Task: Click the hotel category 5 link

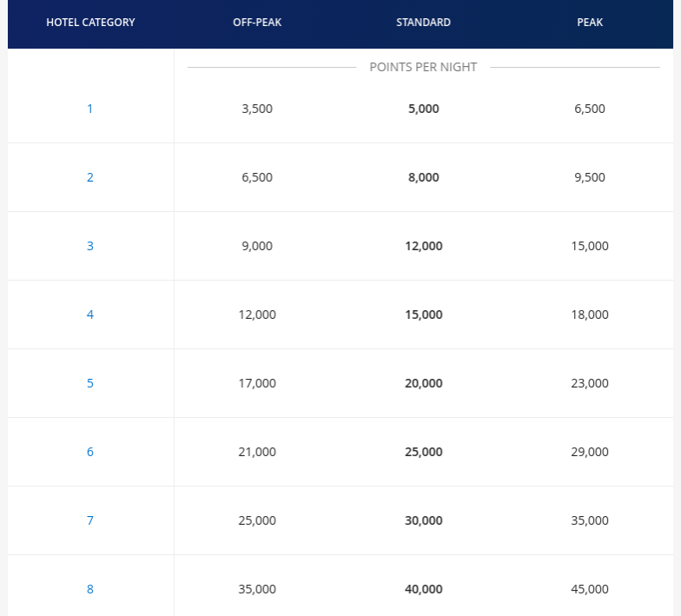Action: [89, 383]
